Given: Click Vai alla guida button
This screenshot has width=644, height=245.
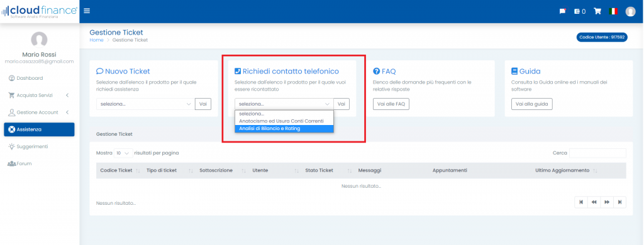Looking at the screenshot, I should [532, 104].
